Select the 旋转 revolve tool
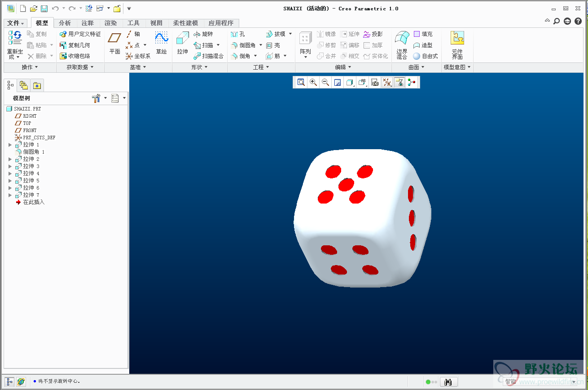Screen dimensions: 588x390 (x=203, y=34)
